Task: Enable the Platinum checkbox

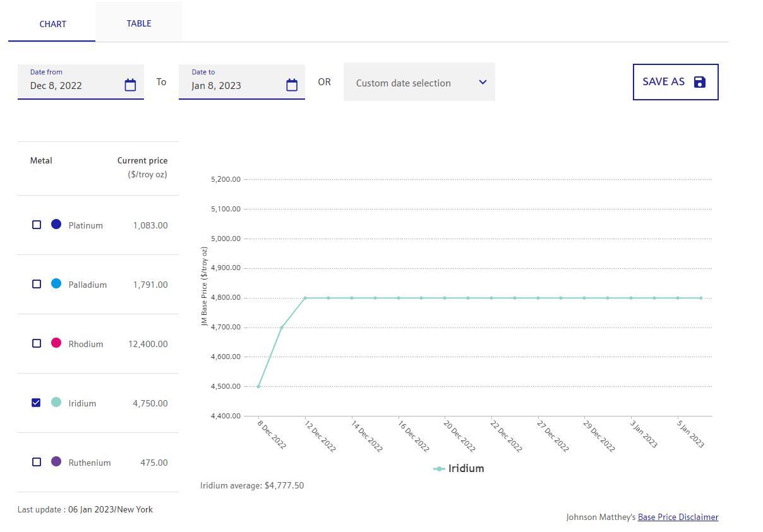Action: (x=37, y=225)
